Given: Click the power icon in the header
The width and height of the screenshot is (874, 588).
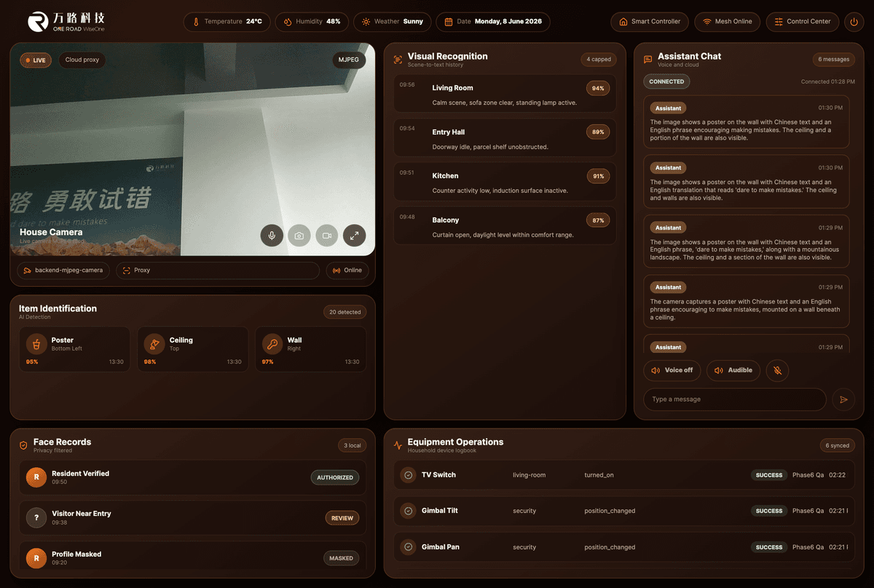Looking at the screenshot, I should point(854,22).
